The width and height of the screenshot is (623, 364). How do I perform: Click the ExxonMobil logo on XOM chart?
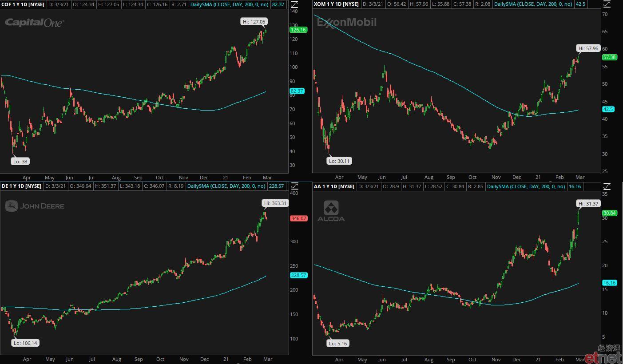tap(346, 22)
